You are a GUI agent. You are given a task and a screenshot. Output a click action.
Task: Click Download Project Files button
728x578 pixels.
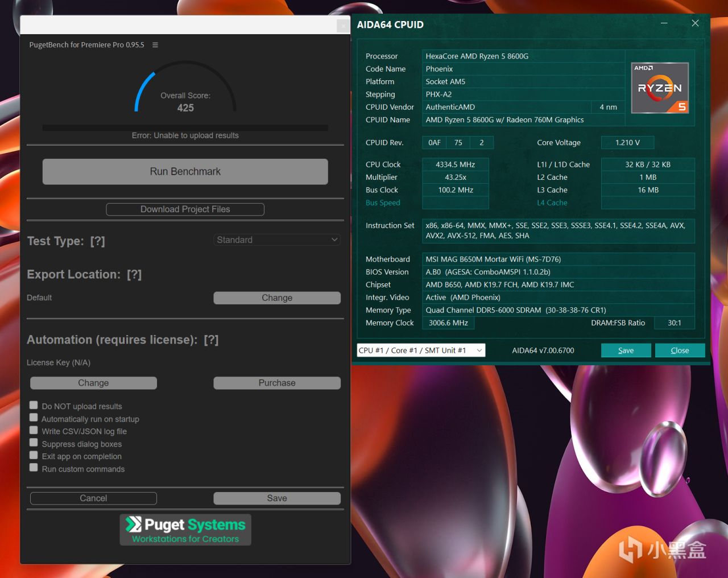point(185,209)
